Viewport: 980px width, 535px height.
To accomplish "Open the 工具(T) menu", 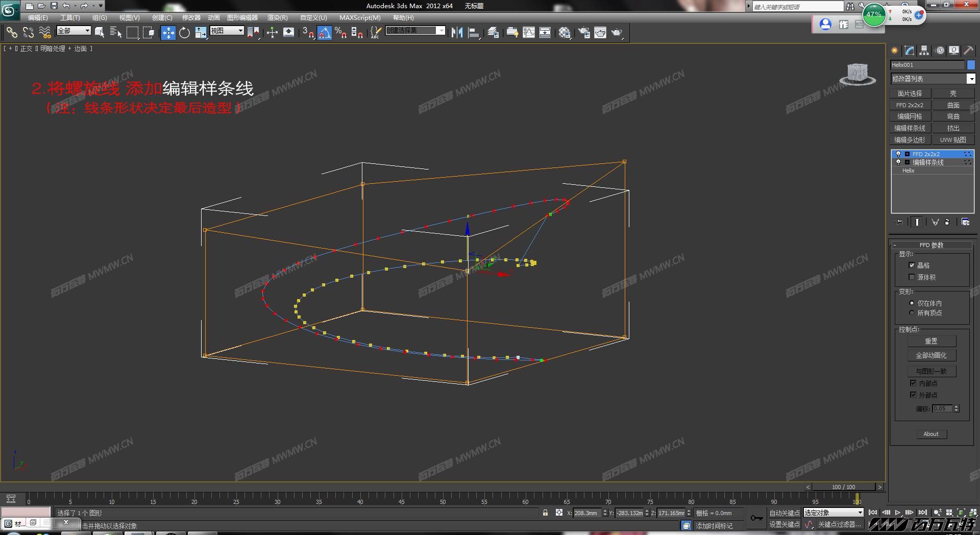I will [x=70, y=17].
